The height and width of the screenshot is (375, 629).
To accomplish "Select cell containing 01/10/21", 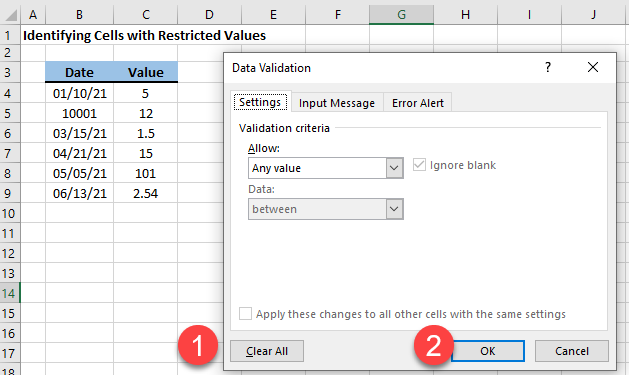I will tap(79, 93).
